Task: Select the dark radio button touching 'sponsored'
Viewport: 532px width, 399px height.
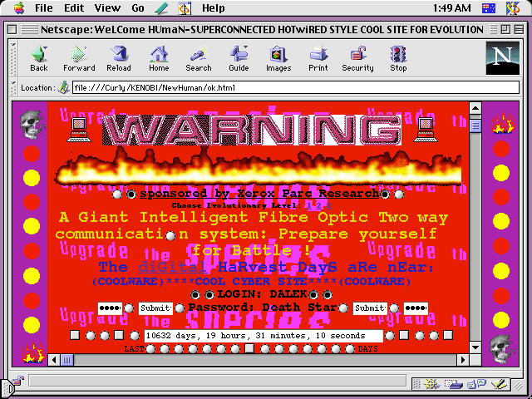Action: point(131,195)
